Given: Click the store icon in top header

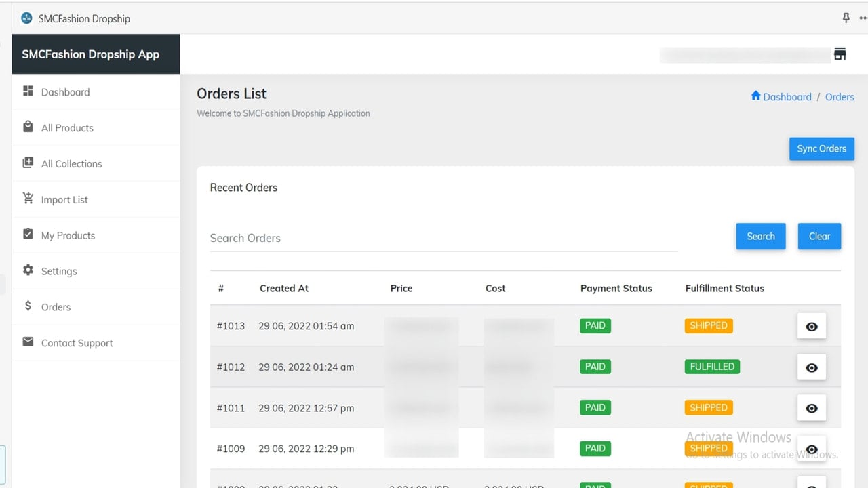Looking at the screenshot, I should (840, 54).
